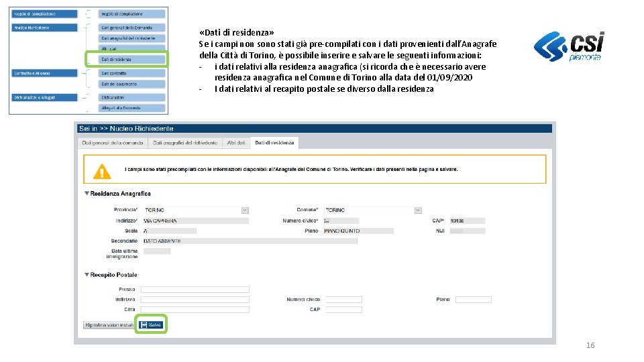Click the light blue Dichiarazioni diagram box
Viewport: 644px width, 362px height.
pos(131,98)
